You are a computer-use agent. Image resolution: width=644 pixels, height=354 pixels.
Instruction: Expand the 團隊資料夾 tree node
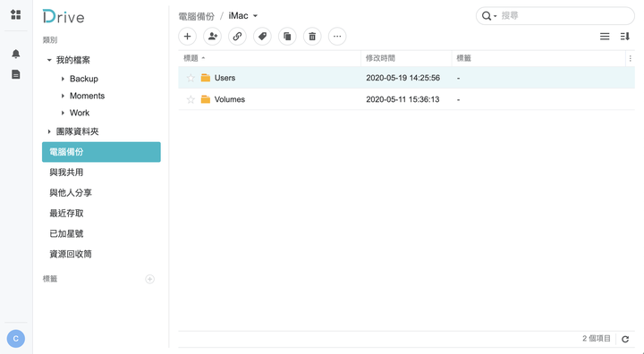click(49, 131)
